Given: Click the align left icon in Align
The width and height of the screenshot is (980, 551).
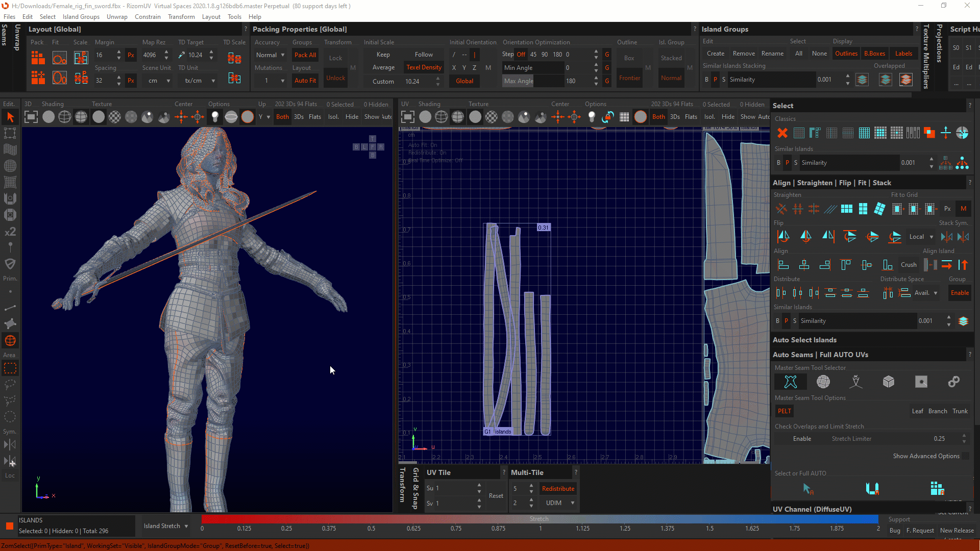Looking at the screenshot, I should click(x=783, y=265).
